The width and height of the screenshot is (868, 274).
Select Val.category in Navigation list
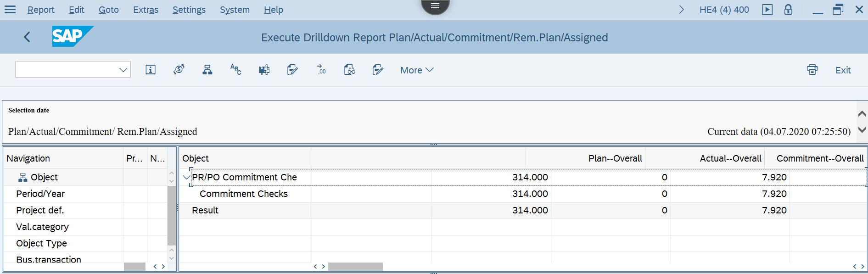[x=42, y=227]
